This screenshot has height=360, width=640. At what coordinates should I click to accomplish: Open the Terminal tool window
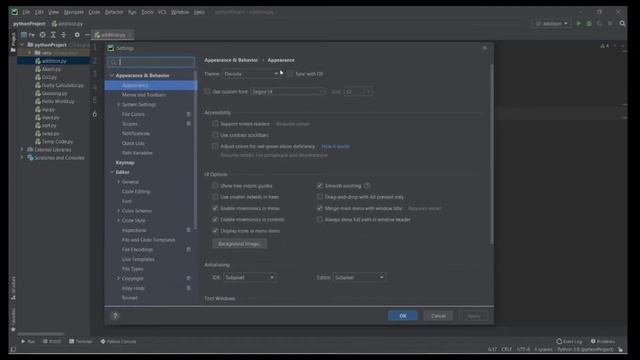coord(81,341)
